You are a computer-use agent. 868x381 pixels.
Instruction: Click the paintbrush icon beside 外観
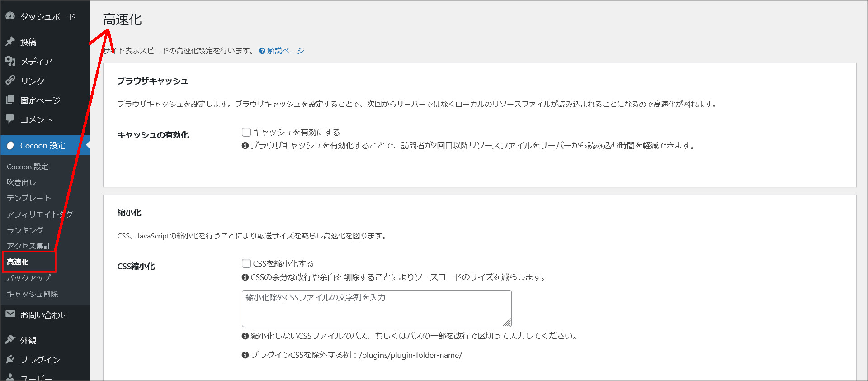click(10, 339)
